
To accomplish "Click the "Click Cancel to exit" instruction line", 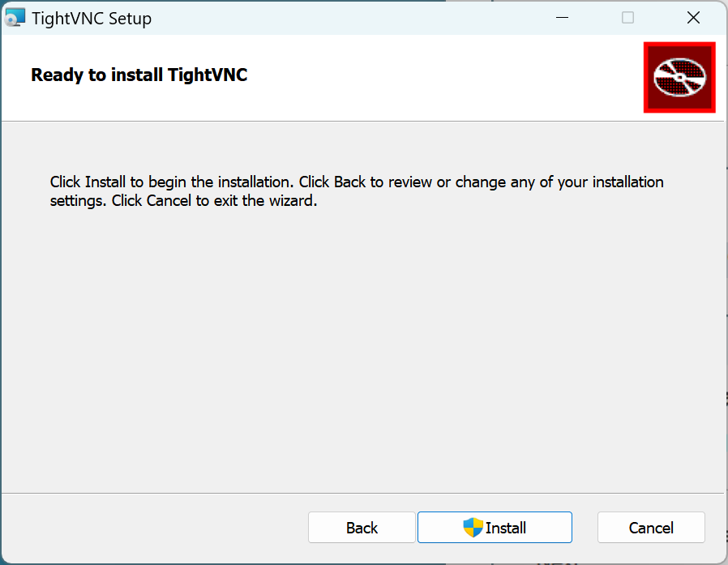I will pos(183,200).
